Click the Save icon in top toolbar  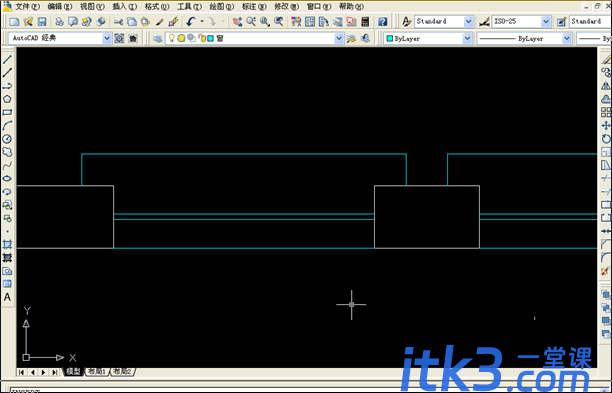pos(42,21)
